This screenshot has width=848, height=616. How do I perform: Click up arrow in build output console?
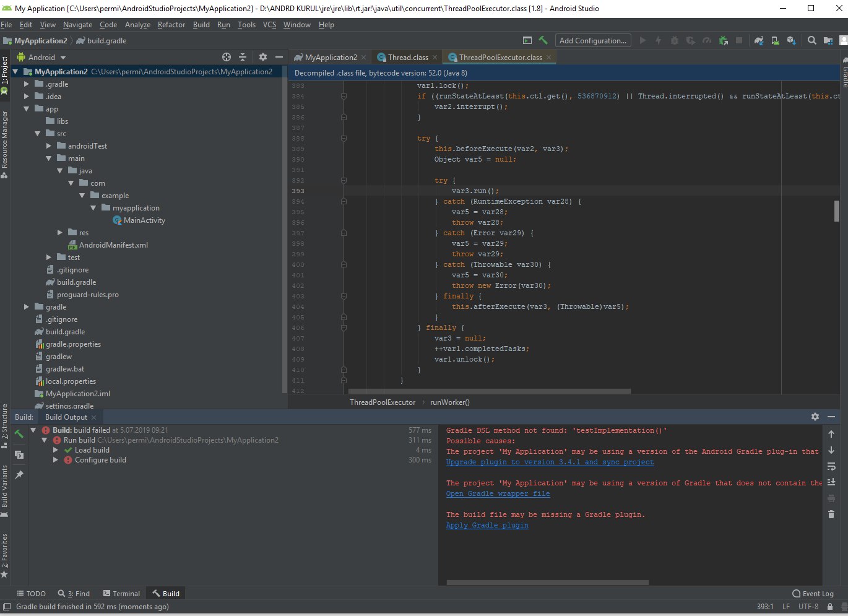(831, 434)
